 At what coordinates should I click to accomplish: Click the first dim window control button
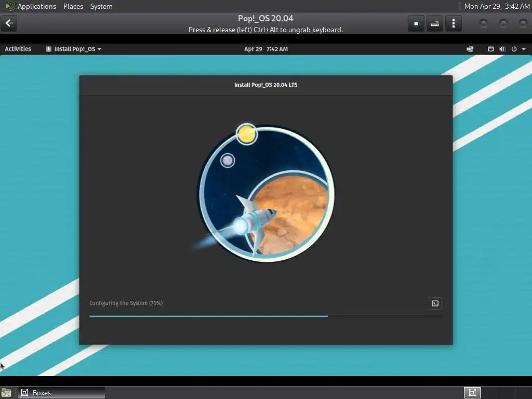[484, 23]
